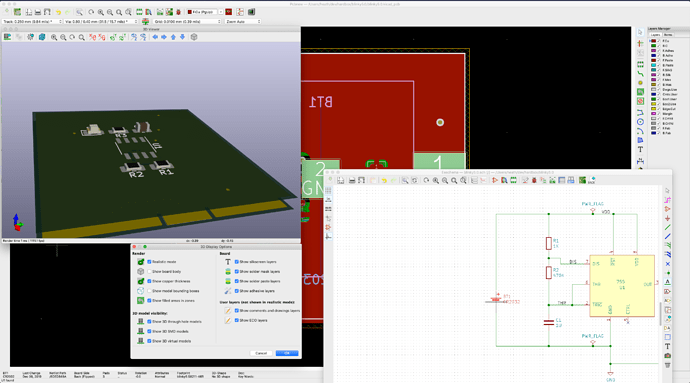Click the Add via tool icon
The image size is (690, 383).
[x=640, y=83]
